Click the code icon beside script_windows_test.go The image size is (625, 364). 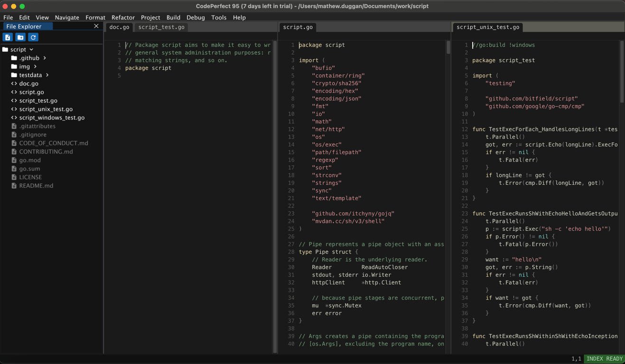point(14,118)
